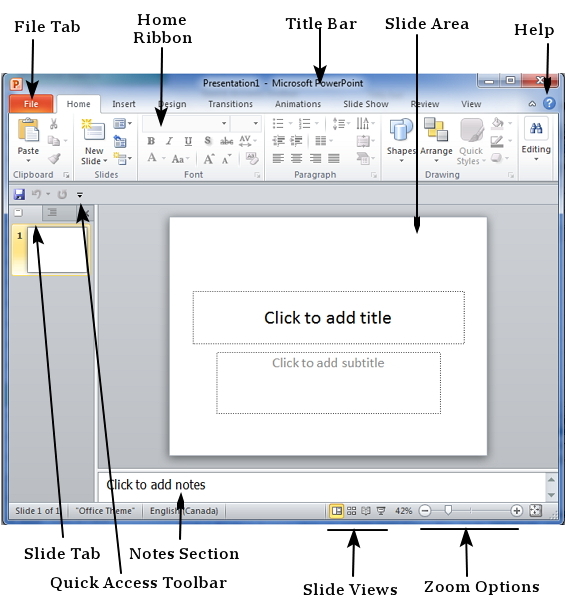Switch to the Insert tab

123,104
